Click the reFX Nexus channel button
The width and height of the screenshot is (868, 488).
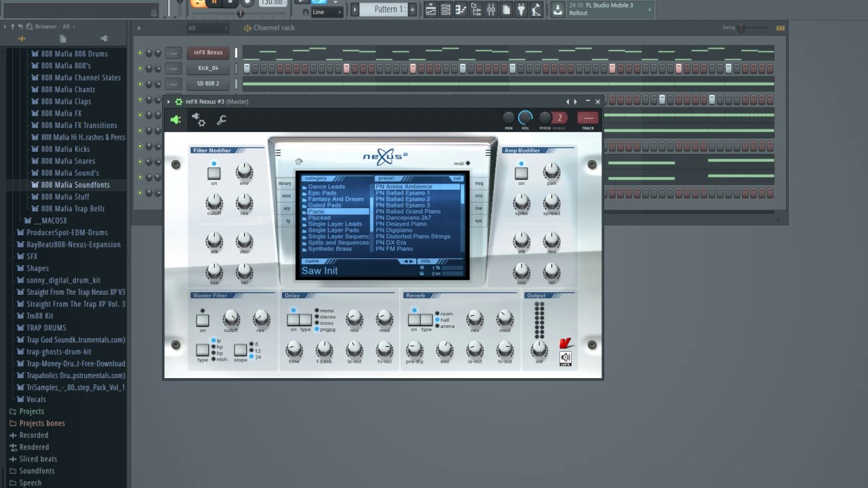point(208,52)
